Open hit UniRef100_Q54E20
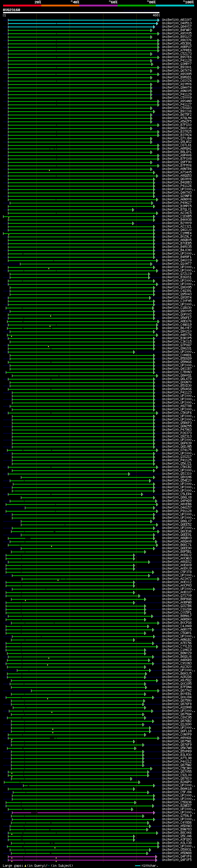The image size is (197, 868). (x=177, y=481)
